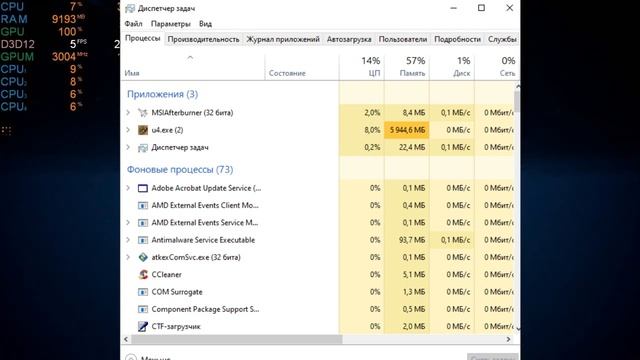Click the Adobe Acrobat Update Service icon
The height and width of the screenshot is (360, 640).
click(x=142, y=188)
